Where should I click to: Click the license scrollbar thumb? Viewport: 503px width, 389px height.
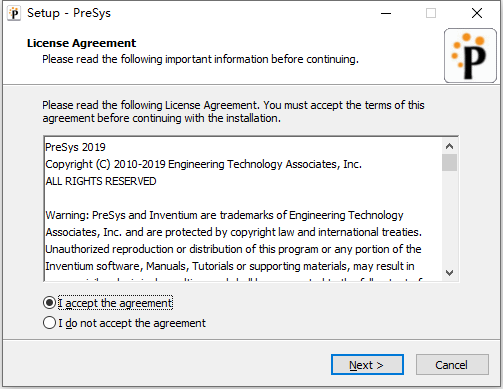pyautogui.click(x=449, y=162)
